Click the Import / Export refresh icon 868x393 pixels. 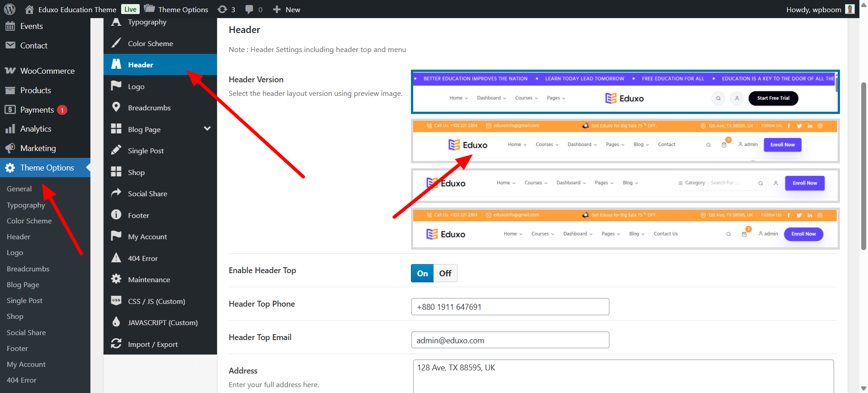[x=116, y=343]
